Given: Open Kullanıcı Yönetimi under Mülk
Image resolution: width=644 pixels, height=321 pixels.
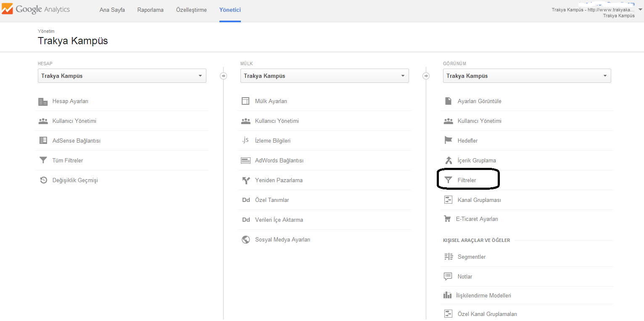Looking at the screenshot, I should pos(277,121).
